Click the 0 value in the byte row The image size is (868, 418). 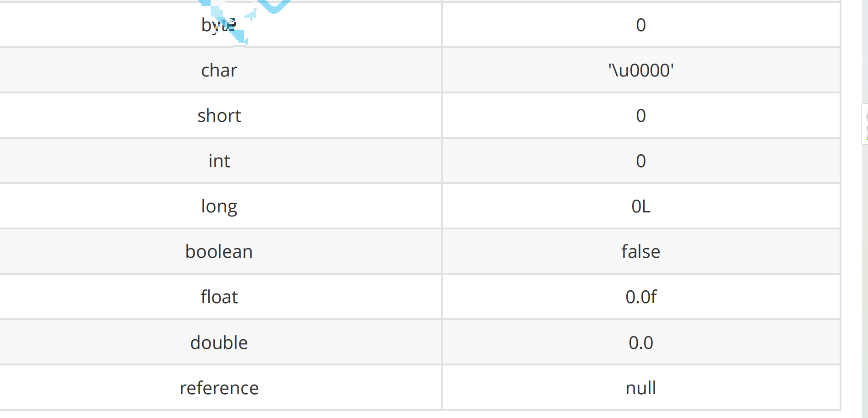pyautogui.click(x=641, y=25)
